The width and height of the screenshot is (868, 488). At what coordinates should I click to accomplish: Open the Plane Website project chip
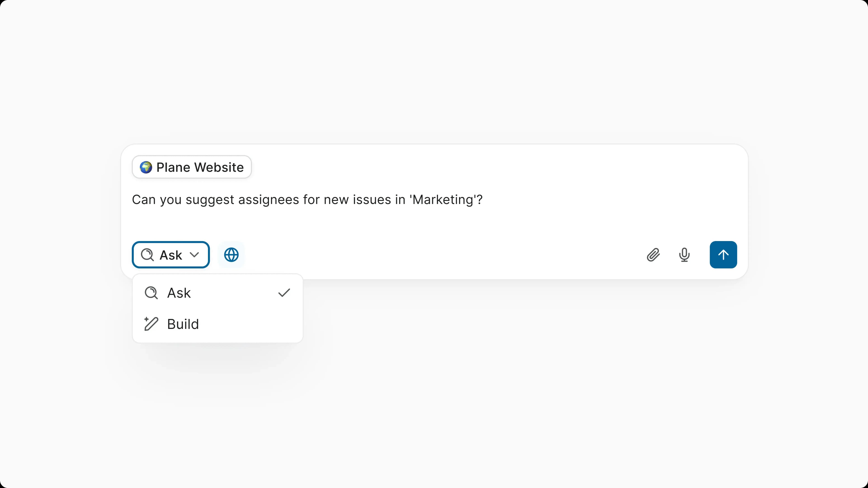192,167
